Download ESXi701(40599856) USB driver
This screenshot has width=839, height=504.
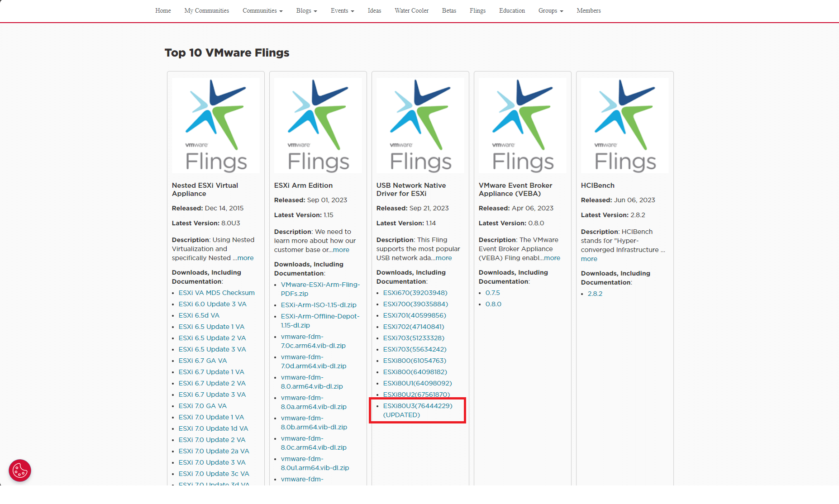click(x=415, y=315)
